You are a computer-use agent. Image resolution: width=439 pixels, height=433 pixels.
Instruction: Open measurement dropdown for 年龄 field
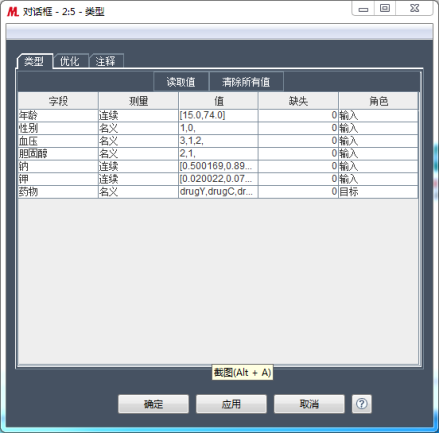[138, 115]
